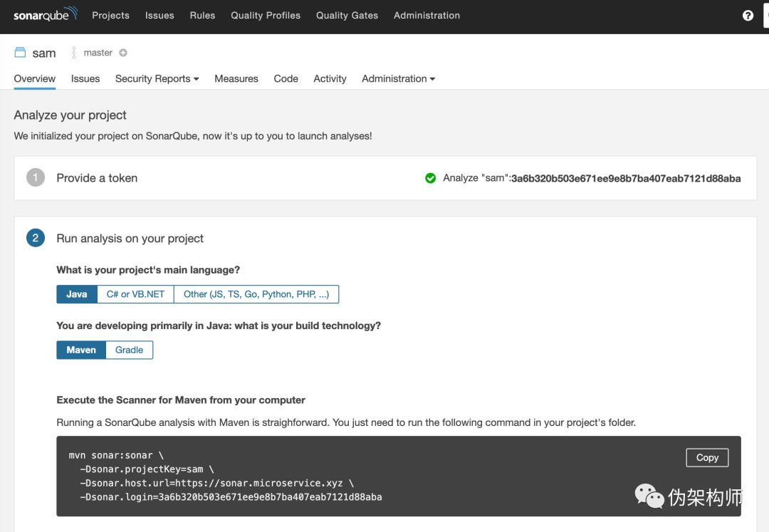Click the plus icon next to master
The width and height of the screenshot is (769, 532).
123,53
